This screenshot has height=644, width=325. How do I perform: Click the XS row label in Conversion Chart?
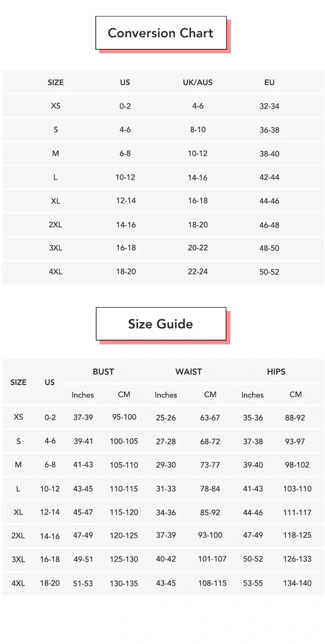55,106
